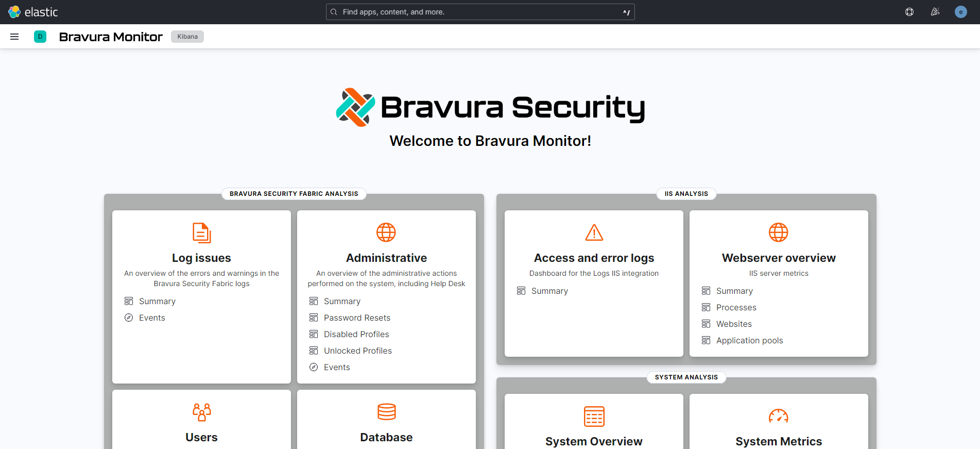Open Log issues Events link
This screenshot has height=449, width=980.
point(152,318)
